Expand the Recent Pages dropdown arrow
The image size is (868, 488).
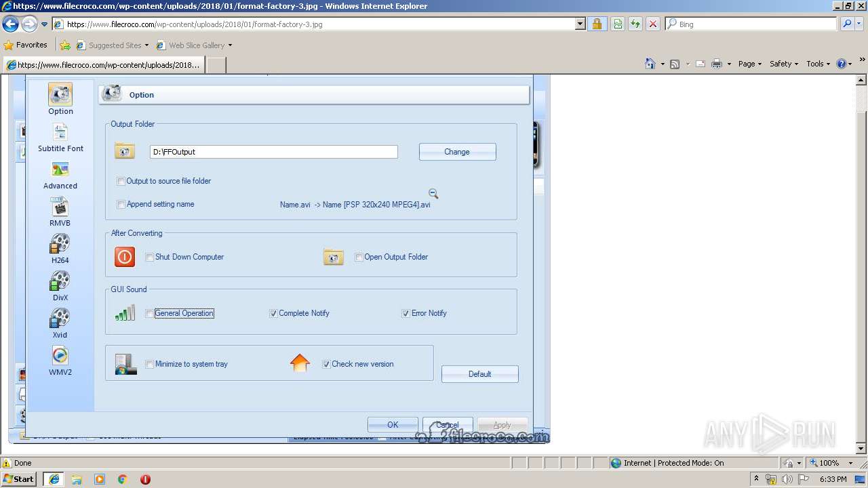click(45, 24)
